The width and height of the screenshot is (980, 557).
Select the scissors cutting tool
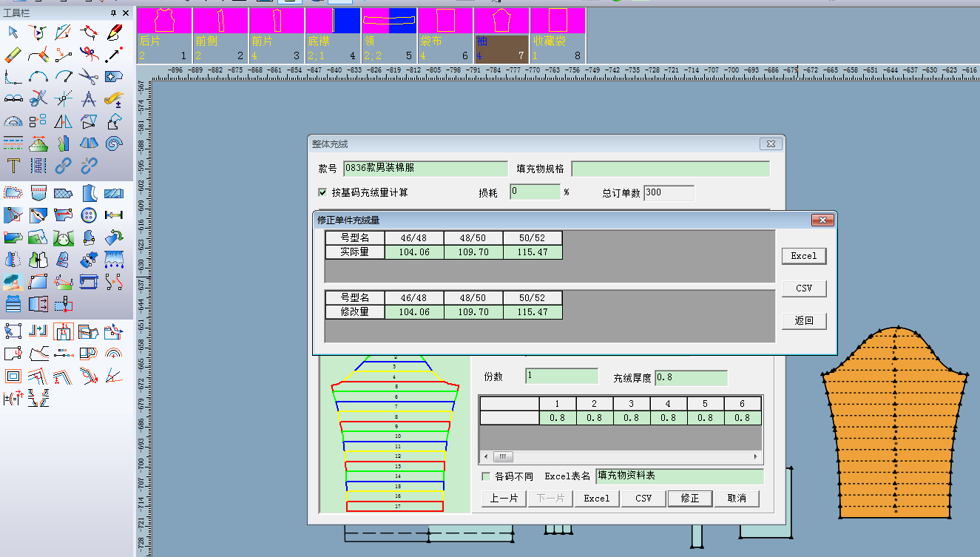pos(87,76)
